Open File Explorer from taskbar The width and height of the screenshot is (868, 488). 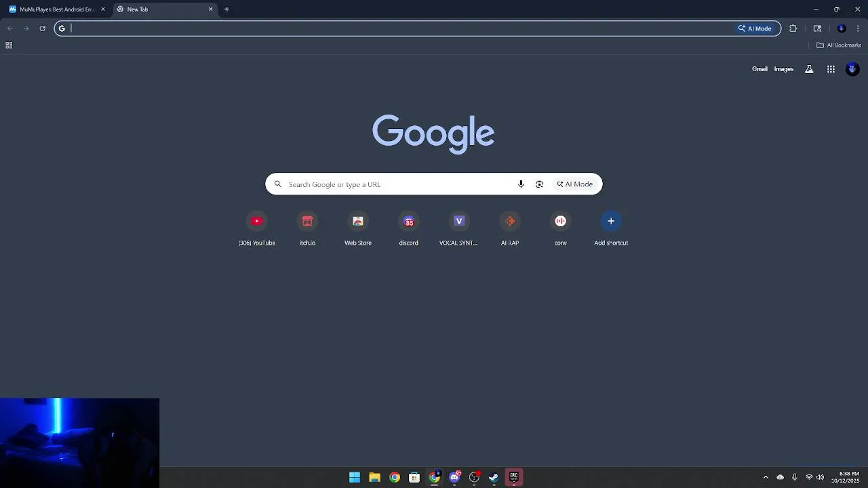tap(374, 477)
